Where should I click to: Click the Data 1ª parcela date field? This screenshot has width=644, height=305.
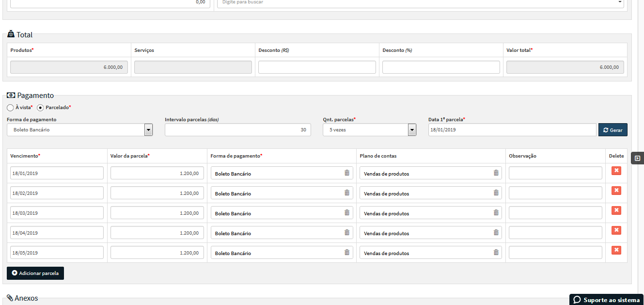(512, 130)
